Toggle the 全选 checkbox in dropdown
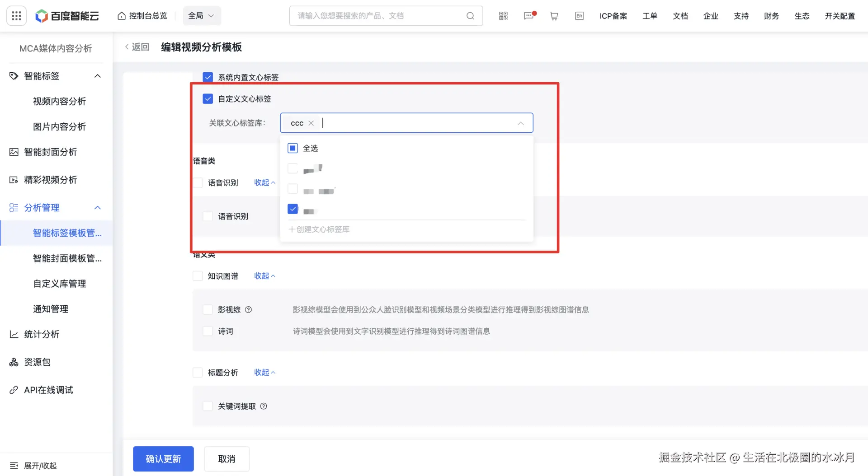Image resolution: width=868 pixels, height=476 pixels. [292, 148]
